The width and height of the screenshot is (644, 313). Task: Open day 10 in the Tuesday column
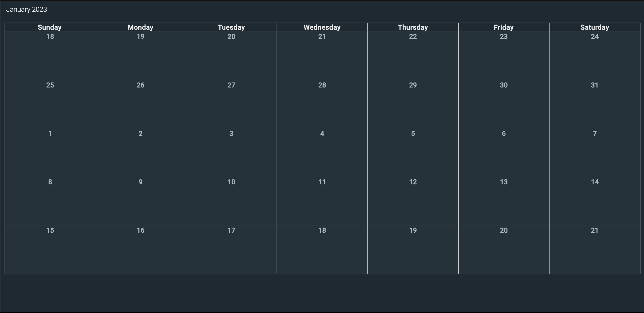(x=231, y=182)
